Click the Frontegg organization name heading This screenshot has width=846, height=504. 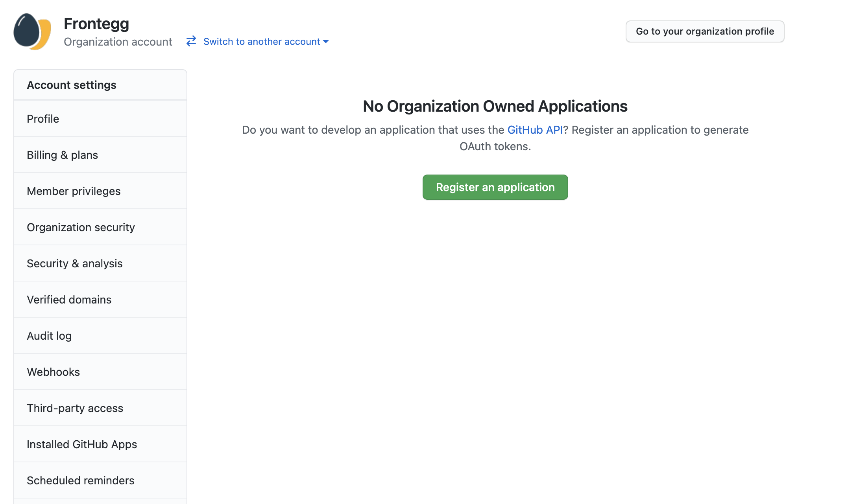pos(96,24)
